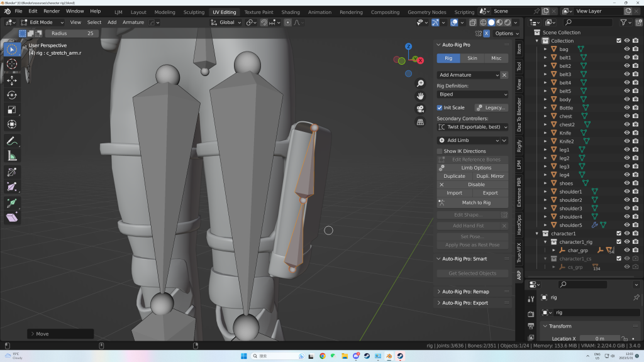Click the blue Z axis gizmo
The height and width of the screenshot is (362, 644).
[x=408, y=47]
